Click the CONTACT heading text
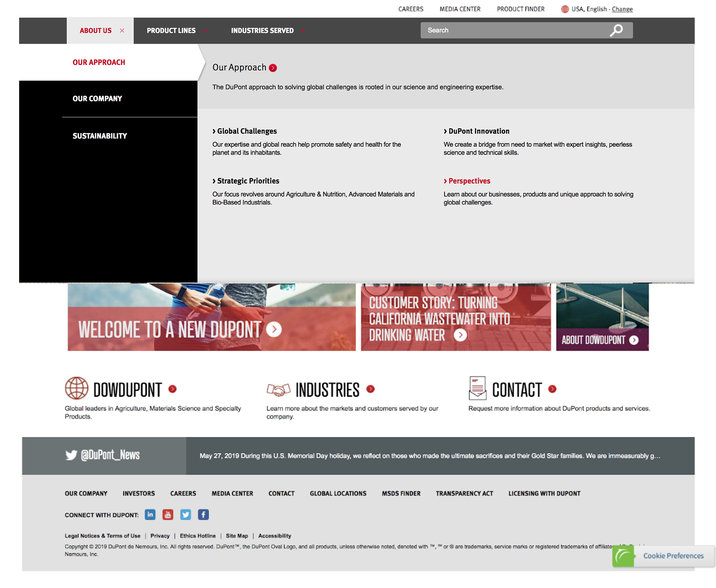The height and width of the screenshot is (588, 716). coord(517,390)
